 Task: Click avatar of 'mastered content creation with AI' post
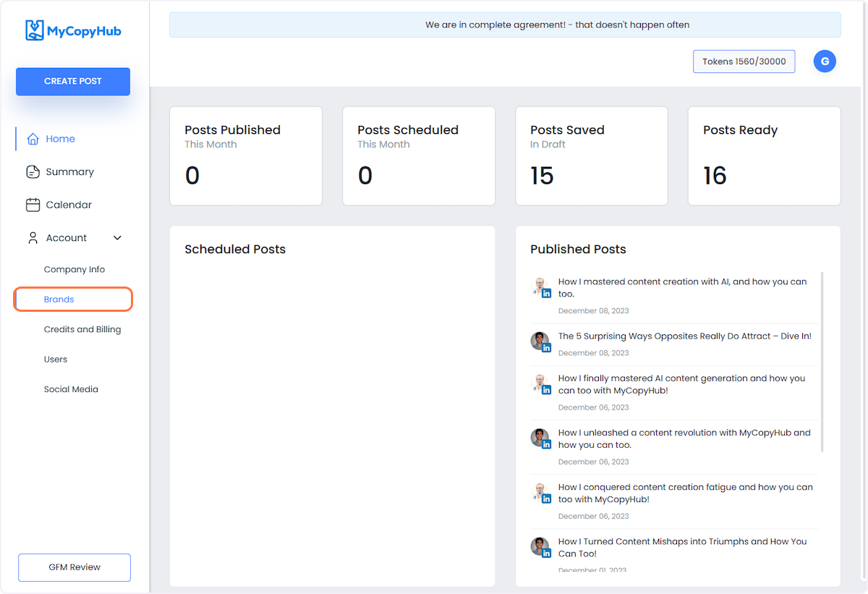[541, 287]
